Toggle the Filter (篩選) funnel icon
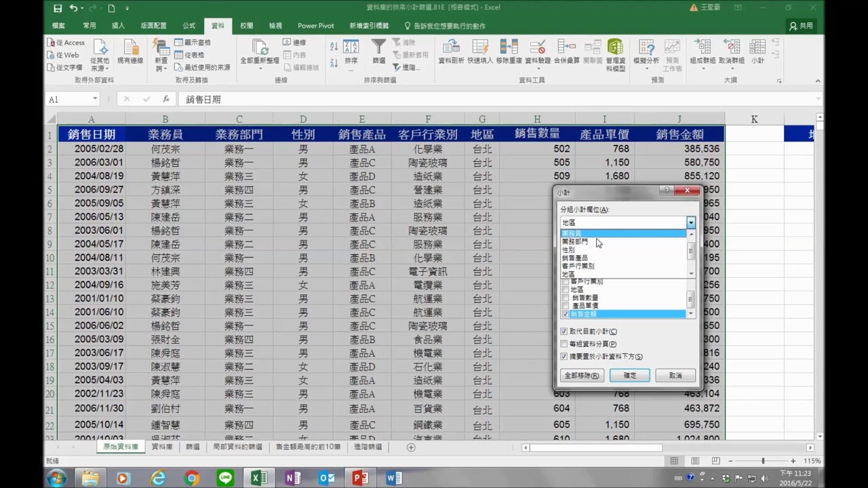The image size is (868, 488). (x=378, y=47)
